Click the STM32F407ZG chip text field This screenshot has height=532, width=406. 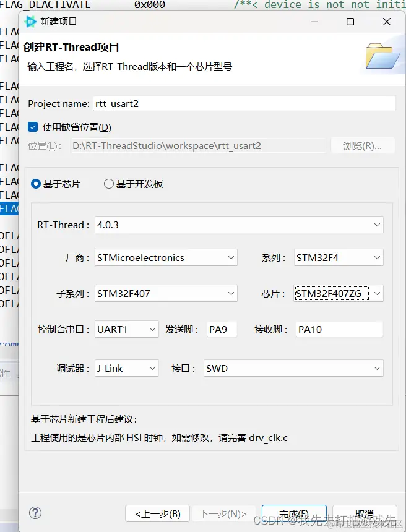click(332, 293)
